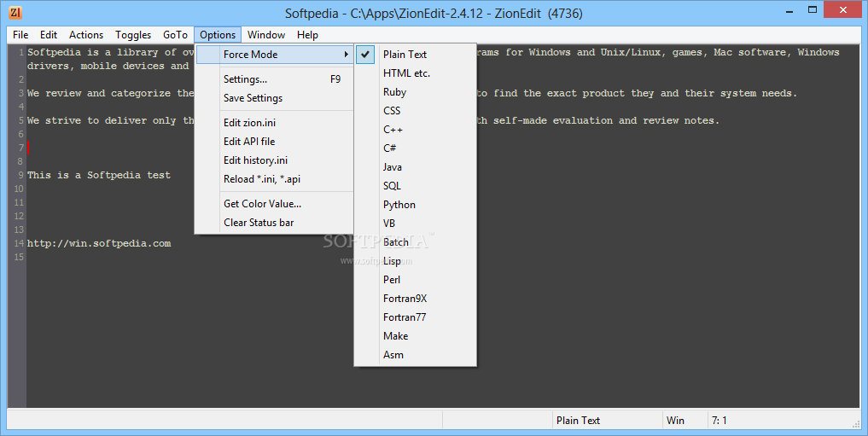Click line number 15 in gutter
This screenshot has width=868, height=436.
click(x=19, y=258)
